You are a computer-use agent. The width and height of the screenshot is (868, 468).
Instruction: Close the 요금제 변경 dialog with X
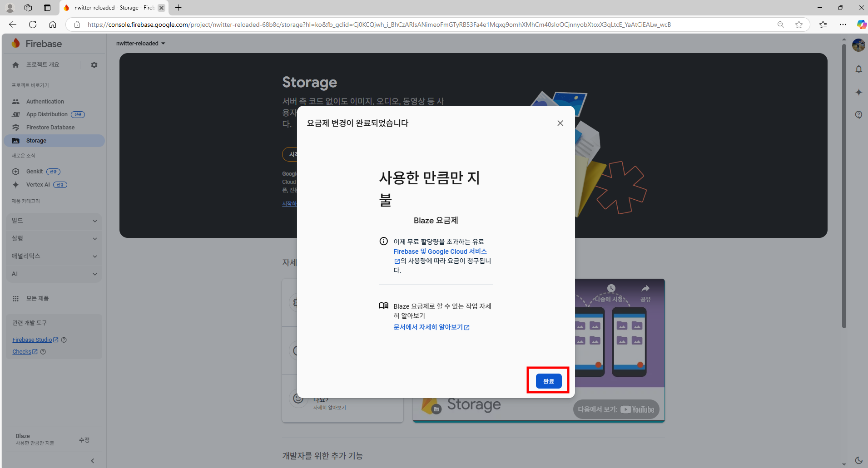(x=560, y=123)
